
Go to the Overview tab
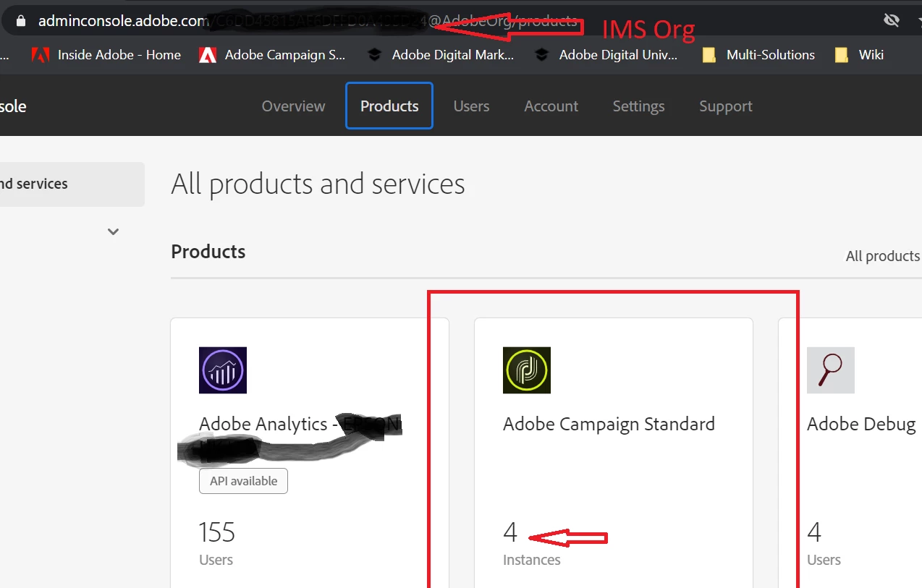(293, 106)
